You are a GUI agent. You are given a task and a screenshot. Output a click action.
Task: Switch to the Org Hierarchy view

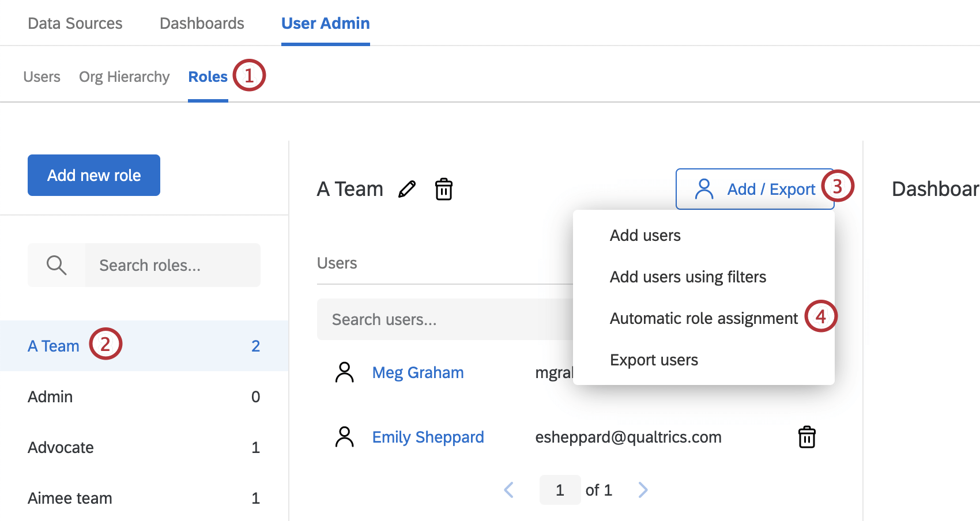[x=124, y=76]
